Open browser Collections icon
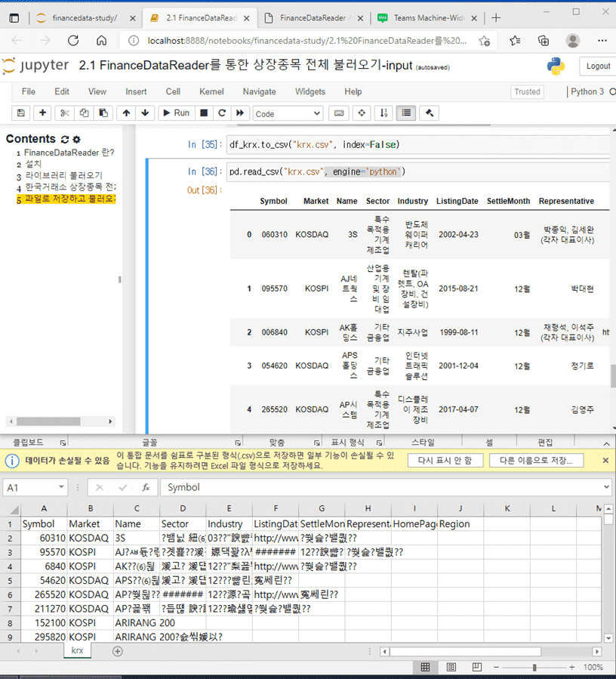This screenshot has height=679, width=616. tap(544, 41)
